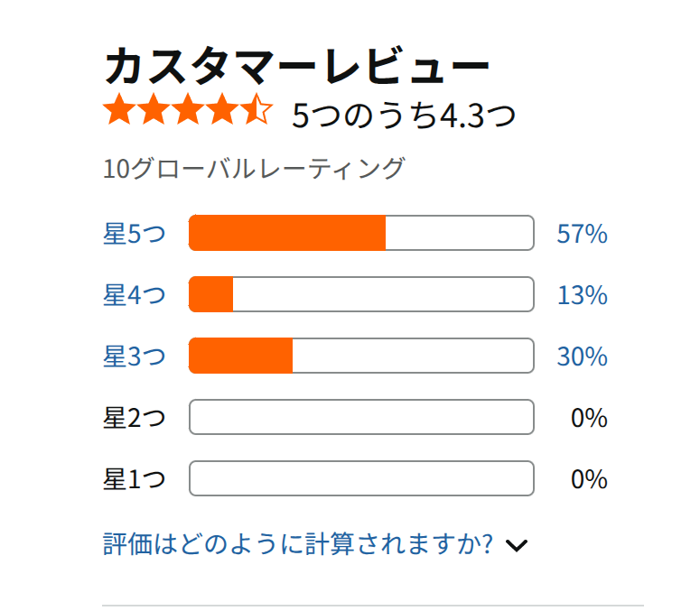
Task: Click the empty 2-star histogram bar
Action: pyautogui.click(x=361, y=417)
